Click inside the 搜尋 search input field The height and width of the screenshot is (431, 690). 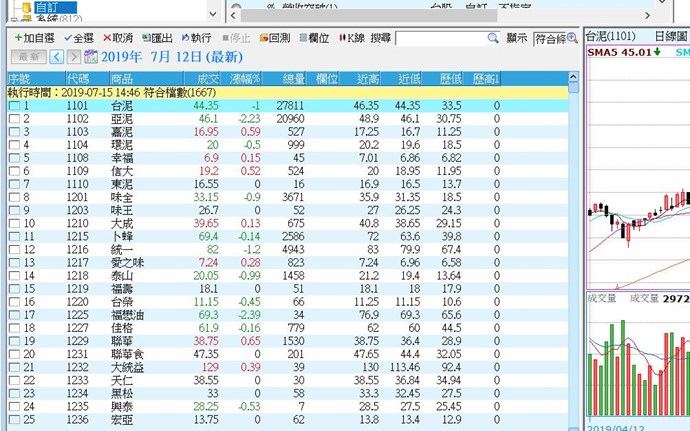(x=440, y=38)
